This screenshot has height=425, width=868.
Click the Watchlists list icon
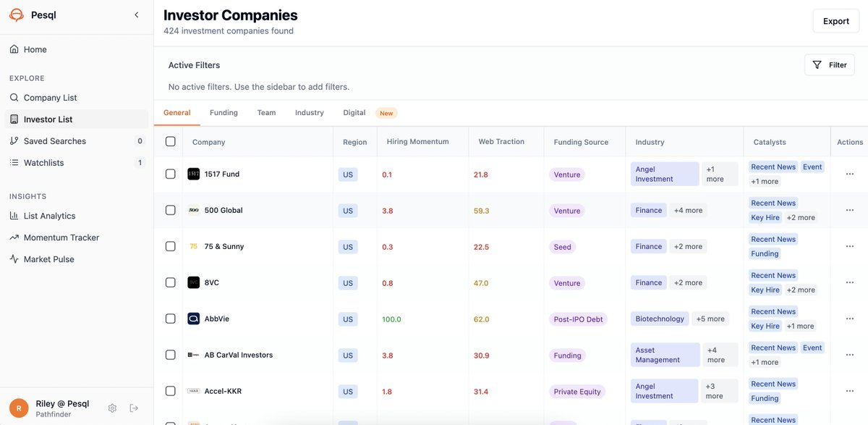14,163
